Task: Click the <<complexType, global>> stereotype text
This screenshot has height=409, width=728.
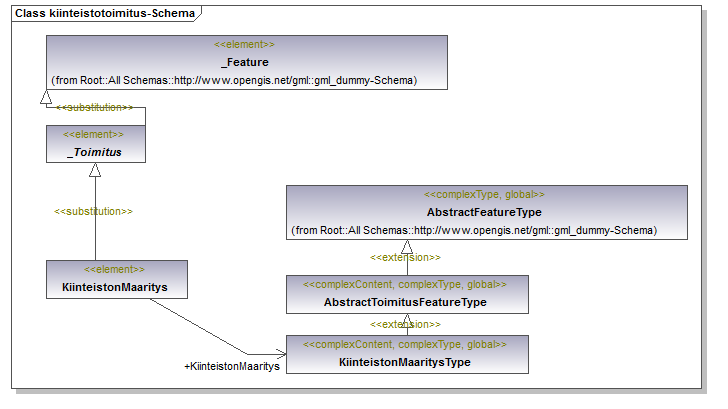Action: click(x=484, y=195)
